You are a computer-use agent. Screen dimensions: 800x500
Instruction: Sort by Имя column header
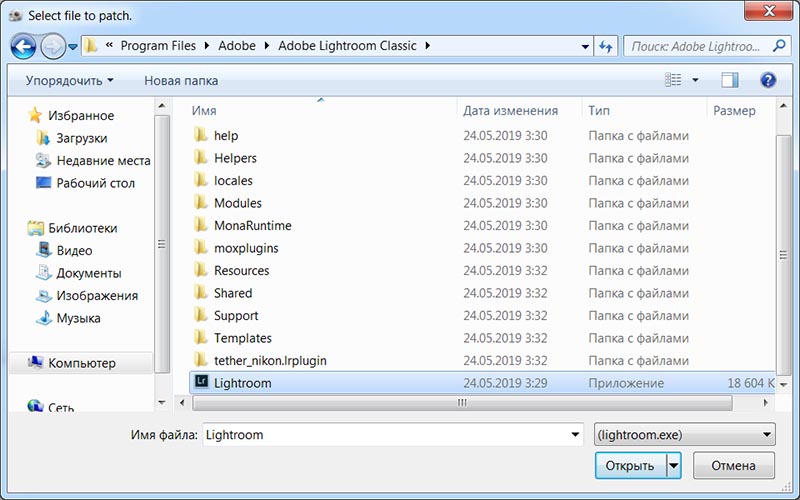204,111
